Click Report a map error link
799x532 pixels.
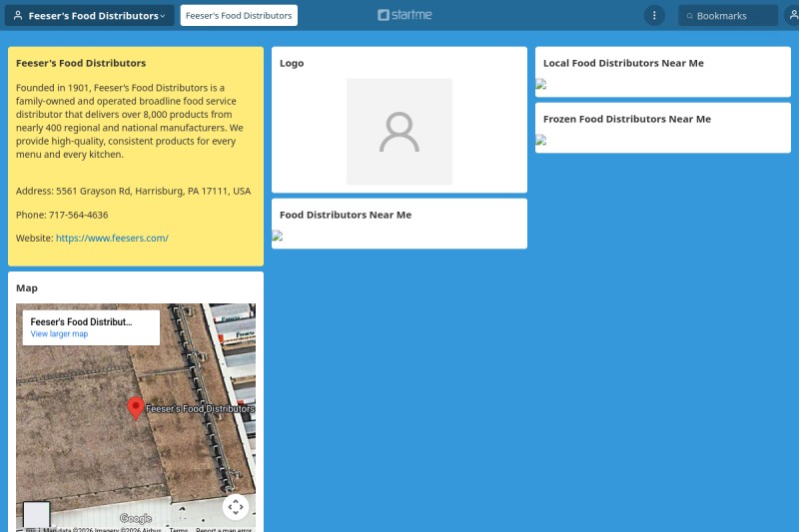click(224, 530)
